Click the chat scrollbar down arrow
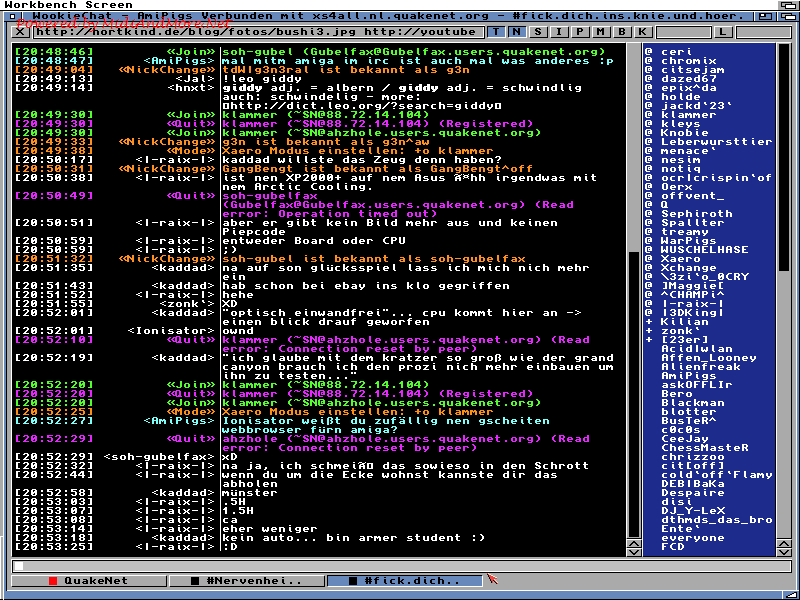The width and height of the screenshot is (800, 600). pos(633,550)
